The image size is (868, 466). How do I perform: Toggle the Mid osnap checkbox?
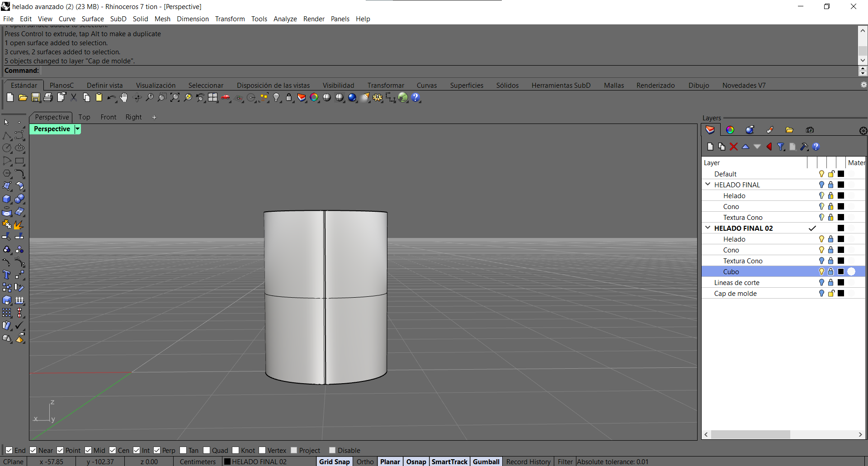88,450
